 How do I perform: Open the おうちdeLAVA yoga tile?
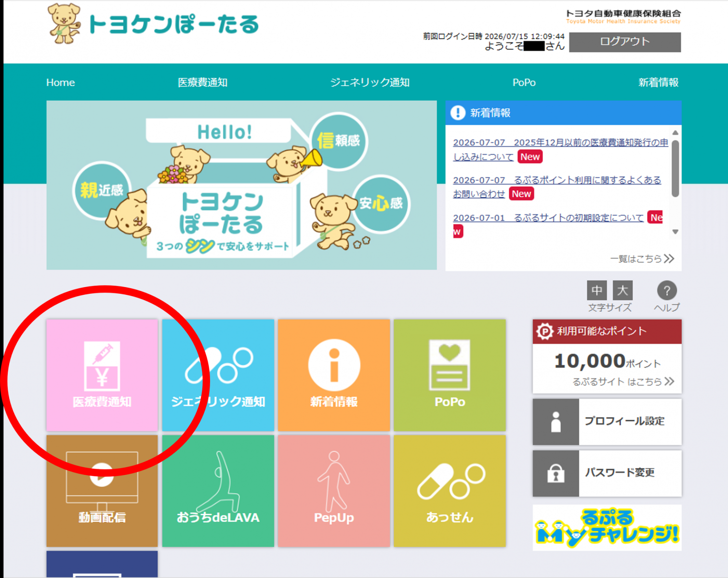[218, 491]
